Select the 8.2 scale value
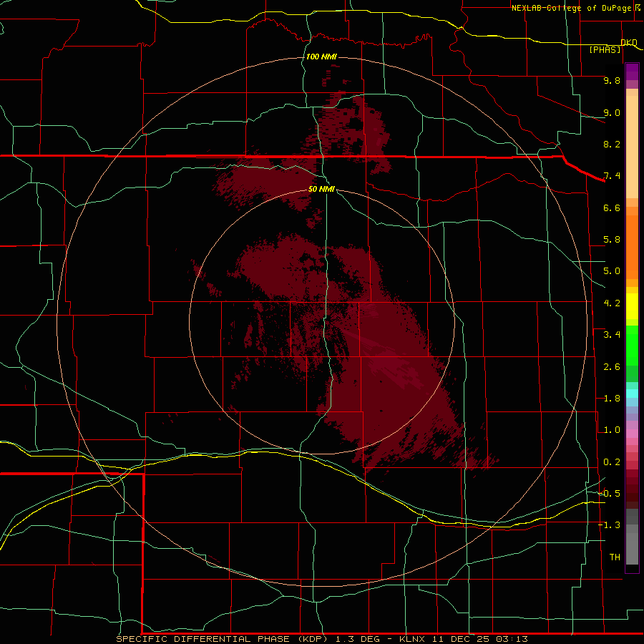This screenshot has height=644, width=644. [x=612, y=144]
